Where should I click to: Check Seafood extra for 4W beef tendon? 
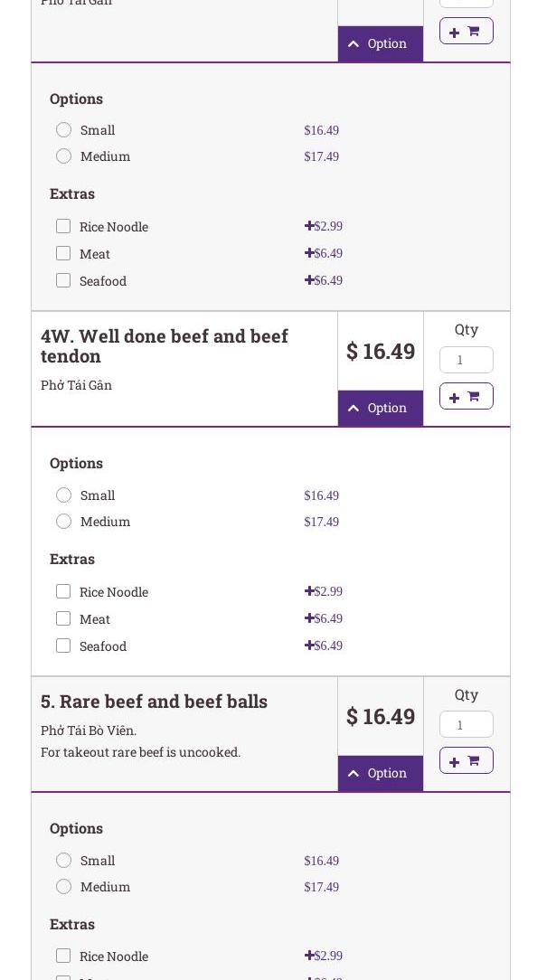(63, 646)
